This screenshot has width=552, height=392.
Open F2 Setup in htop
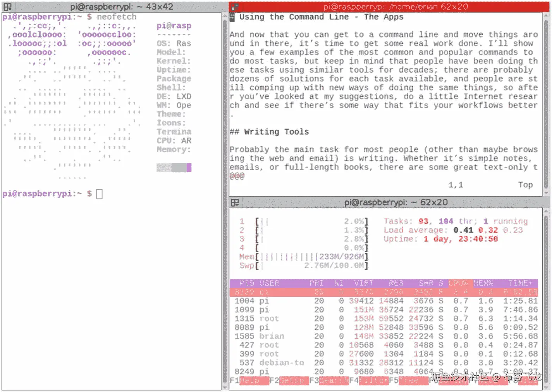[x=289, y=380]
